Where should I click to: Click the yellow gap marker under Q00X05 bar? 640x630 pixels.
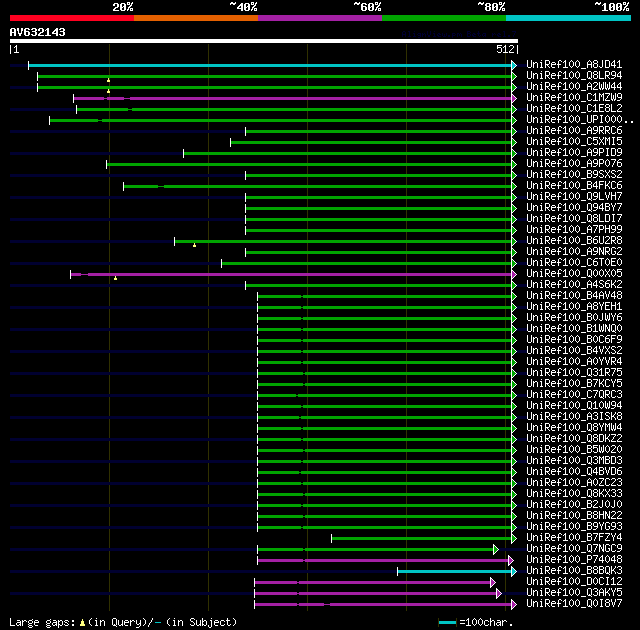(116, 278)
